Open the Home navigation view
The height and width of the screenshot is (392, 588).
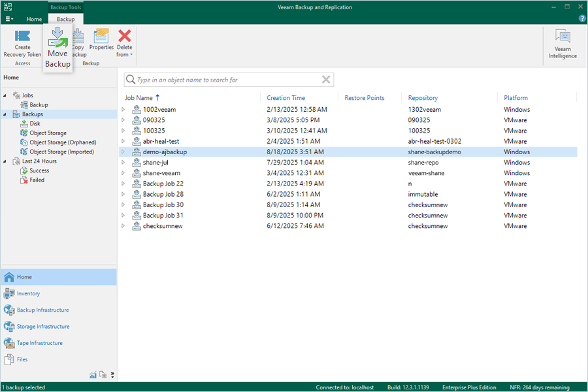(x=59, y=277)
